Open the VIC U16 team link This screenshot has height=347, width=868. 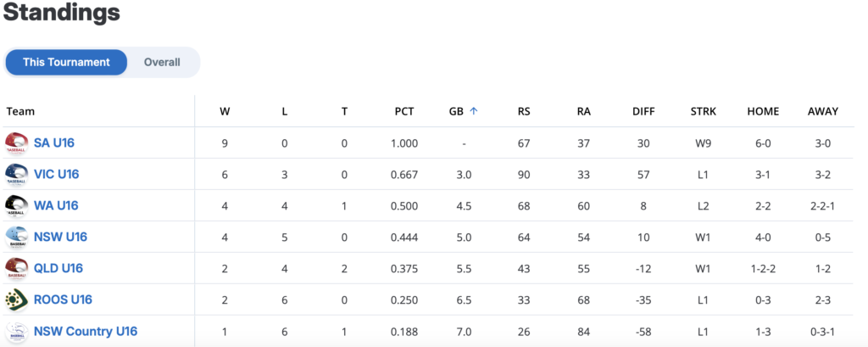[56, 174]
